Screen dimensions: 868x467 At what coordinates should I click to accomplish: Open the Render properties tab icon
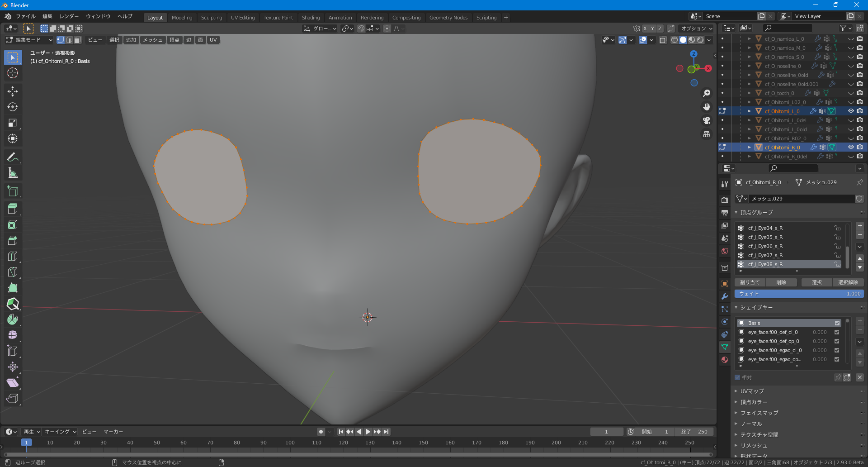pyautogui.click(x=725, y=200)
